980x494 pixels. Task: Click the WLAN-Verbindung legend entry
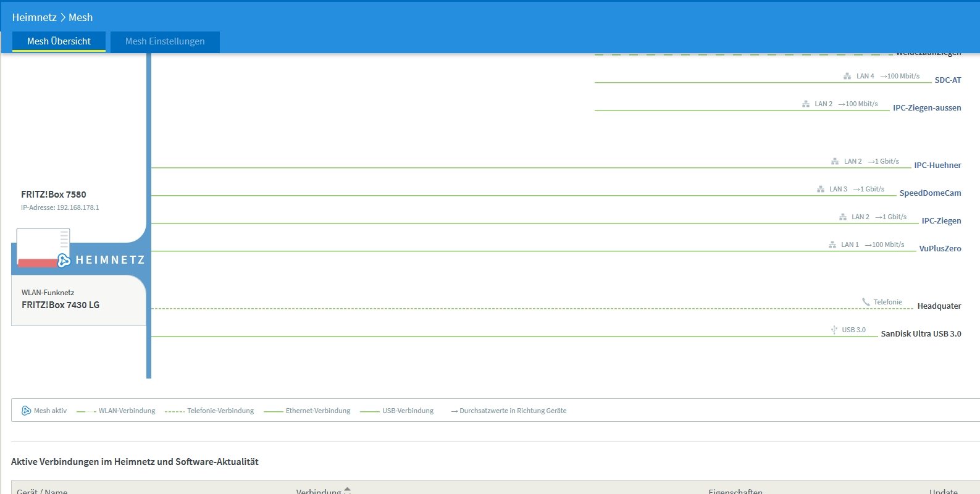point(127,411)
